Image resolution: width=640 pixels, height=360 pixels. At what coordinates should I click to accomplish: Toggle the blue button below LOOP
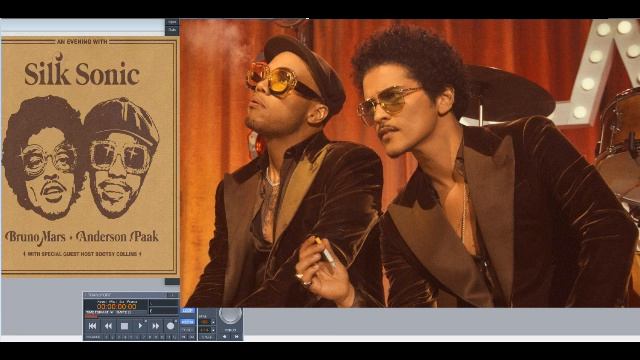187,322
